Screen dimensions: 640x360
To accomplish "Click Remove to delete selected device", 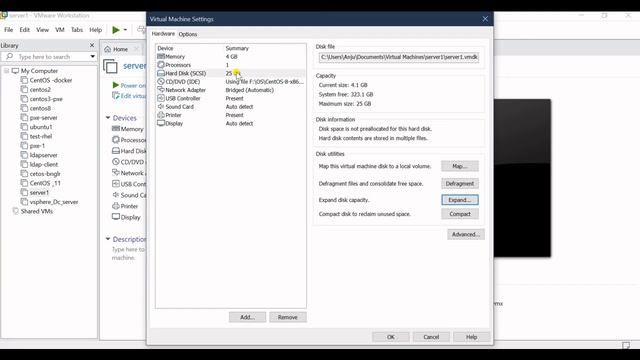I will tap(288, 317).
